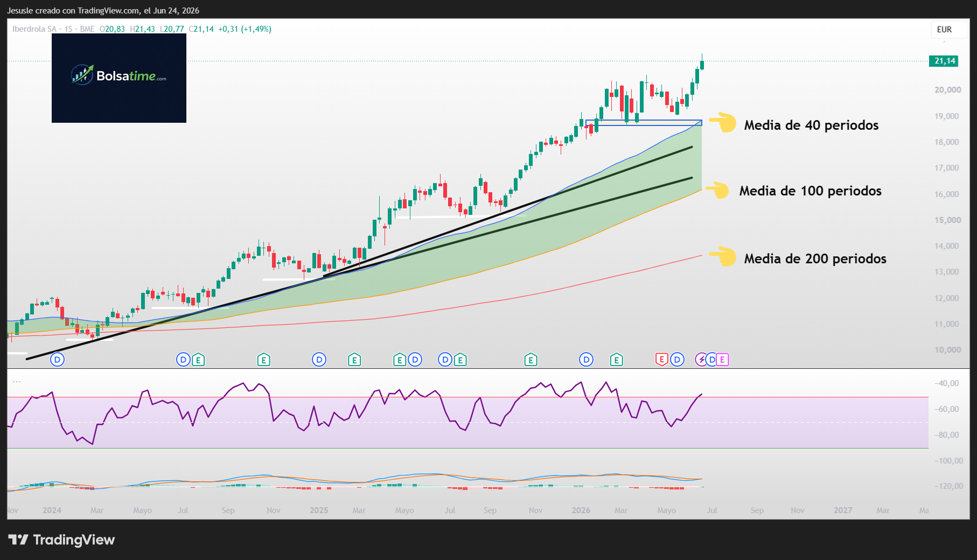Show the earnings marker left of Nov 2025
The height and width of the screenshot is (560, 977).
click(x=531, y=360)
